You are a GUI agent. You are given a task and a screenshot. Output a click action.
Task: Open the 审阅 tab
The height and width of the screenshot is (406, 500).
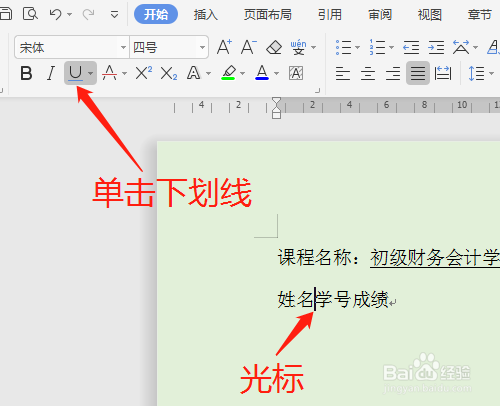click(x=380, y=15)
